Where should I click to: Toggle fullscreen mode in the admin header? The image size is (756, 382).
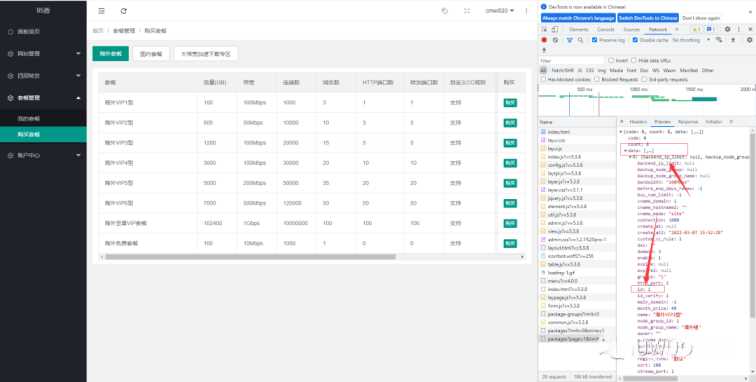(x=467, y=11)
